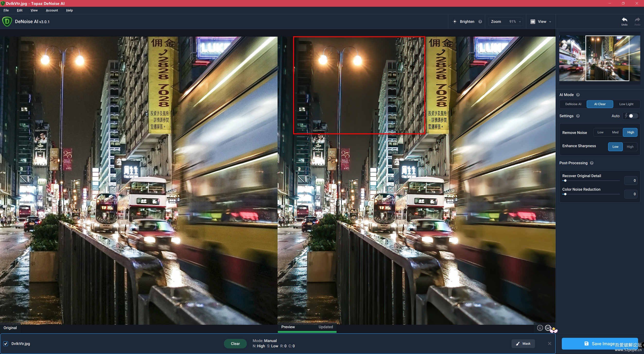Open the Account menu
The image size is (644, 354).
coord(52,10)
